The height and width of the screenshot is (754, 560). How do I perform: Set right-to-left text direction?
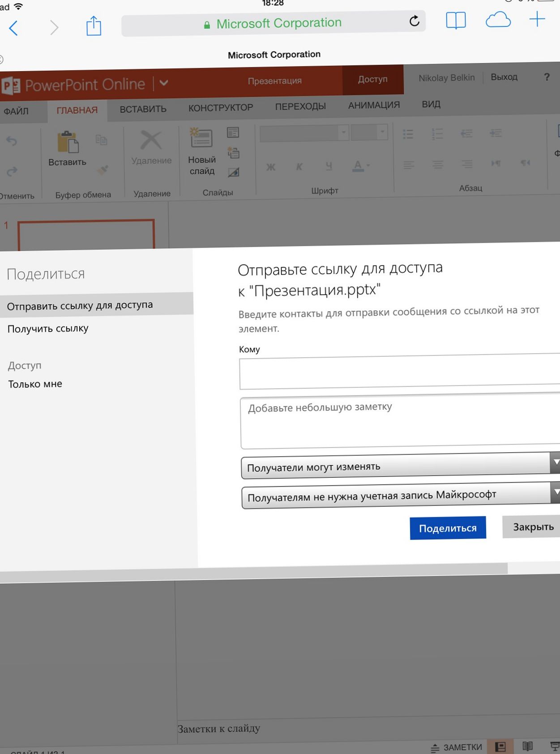[525, 163]
